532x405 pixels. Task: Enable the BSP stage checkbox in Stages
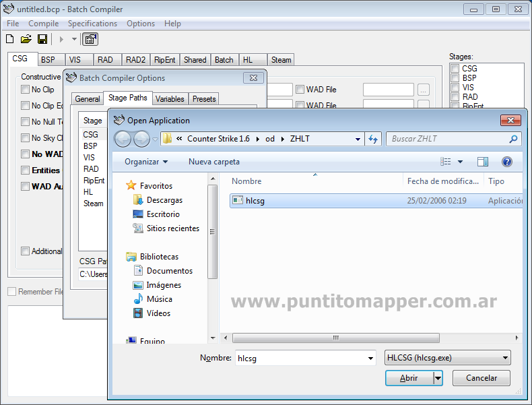[455, 77]
